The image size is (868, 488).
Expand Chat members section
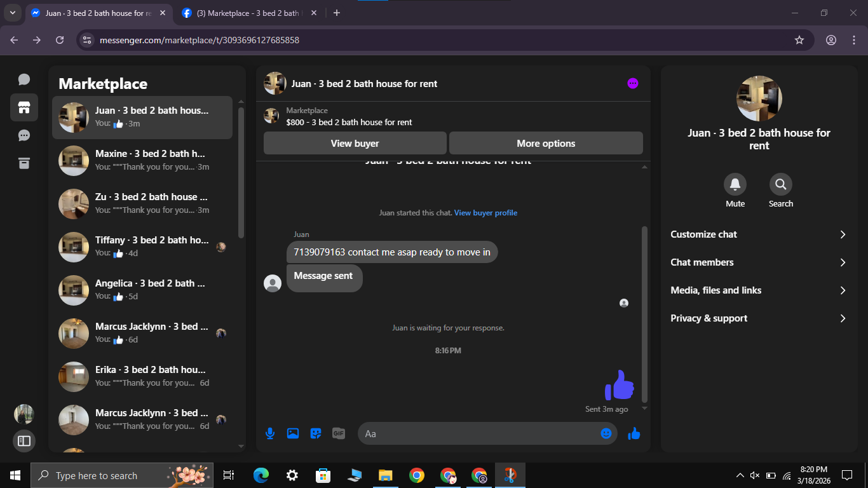coord(759,262)
